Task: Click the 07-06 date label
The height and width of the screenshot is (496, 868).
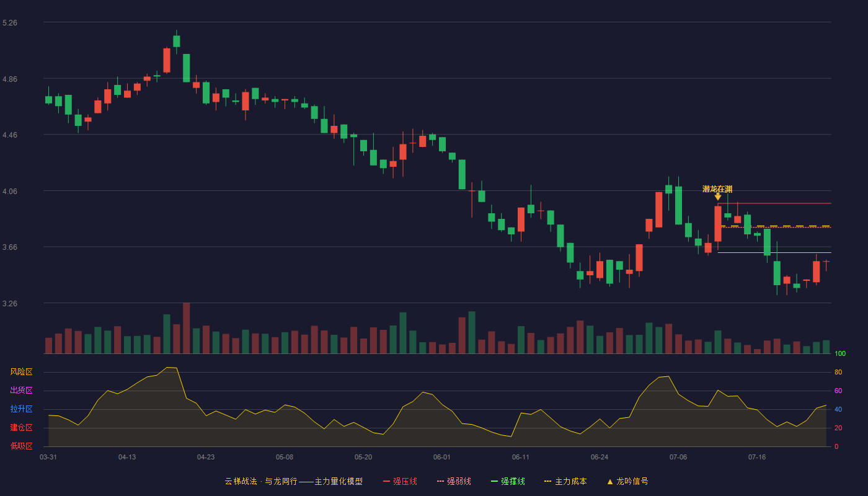Action: 678,457
